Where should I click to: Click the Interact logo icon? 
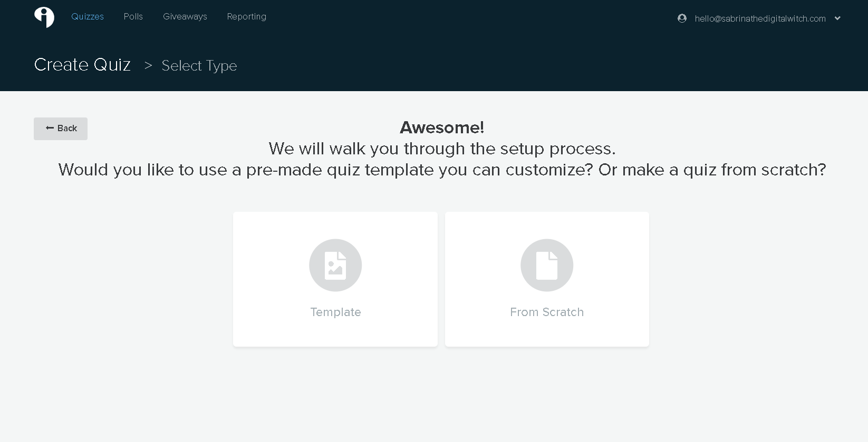[44, 17]
